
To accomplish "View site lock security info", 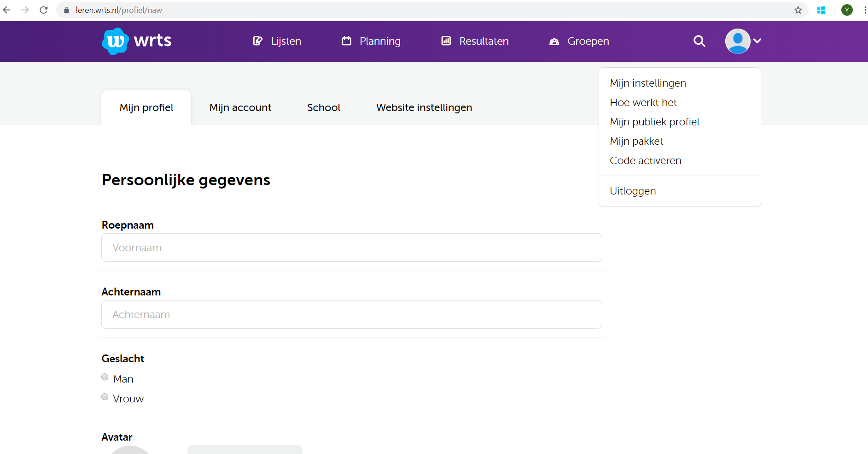I will click(66, 10).
